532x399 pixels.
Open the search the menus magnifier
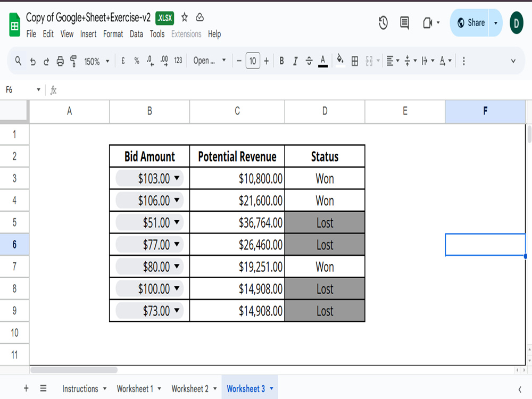tap(18, 61)
